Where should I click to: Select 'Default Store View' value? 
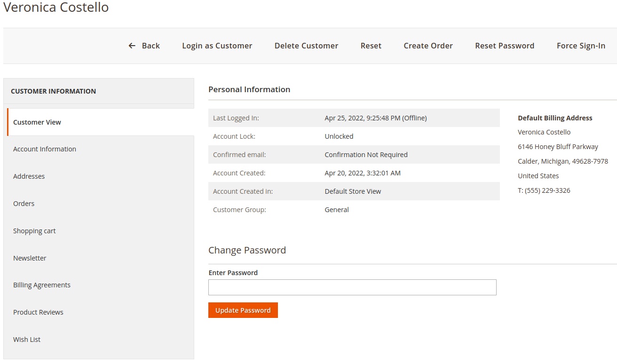353,191
